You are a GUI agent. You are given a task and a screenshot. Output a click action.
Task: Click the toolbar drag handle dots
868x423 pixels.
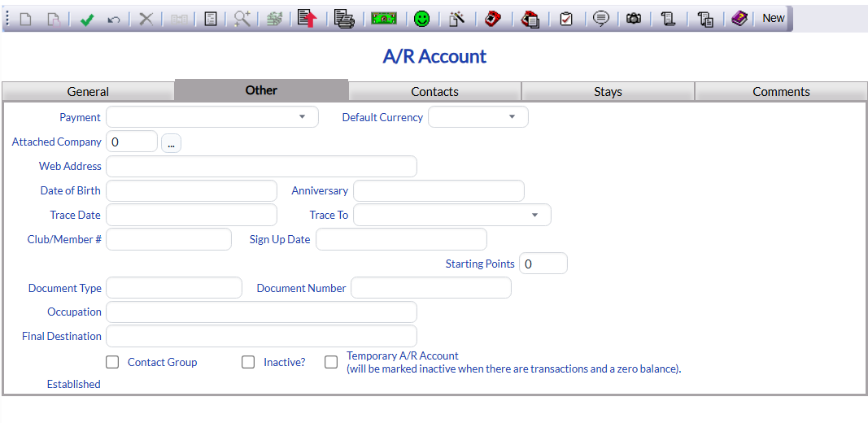[8, 20]
